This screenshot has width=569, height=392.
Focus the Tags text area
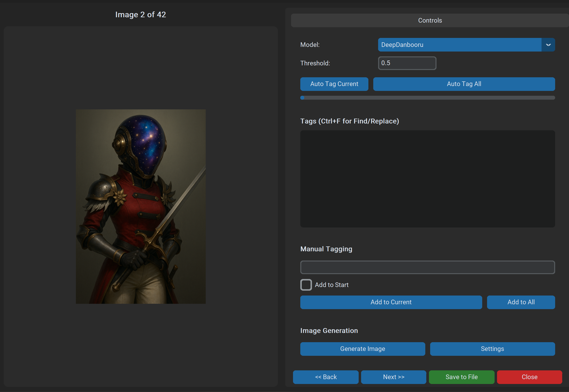(427, 179)
